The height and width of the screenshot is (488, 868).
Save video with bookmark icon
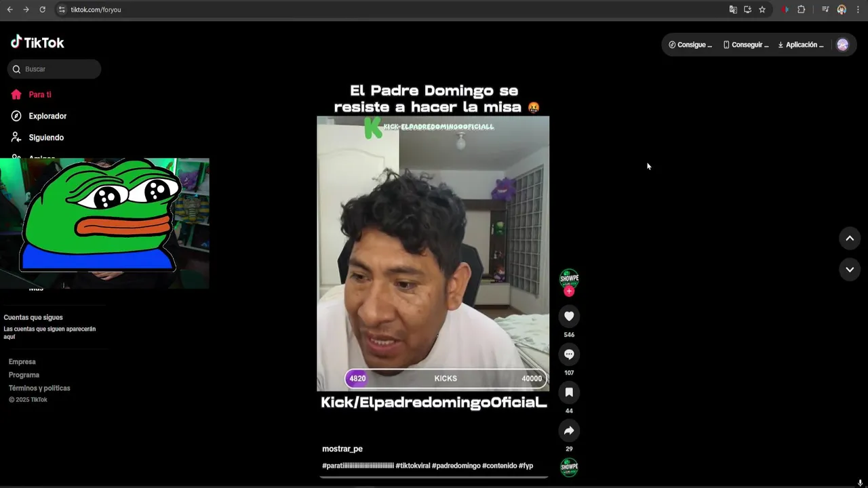(569, 392)
